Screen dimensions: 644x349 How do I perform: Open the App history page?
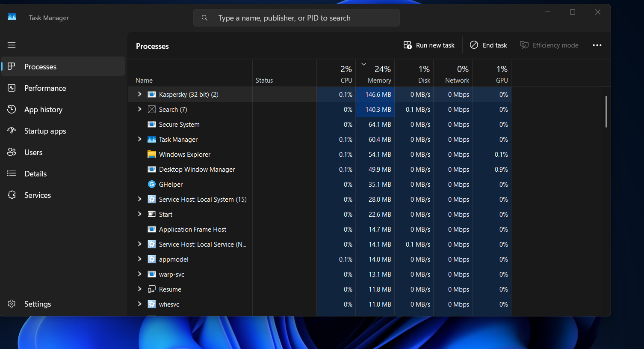(x=63, y=109)
